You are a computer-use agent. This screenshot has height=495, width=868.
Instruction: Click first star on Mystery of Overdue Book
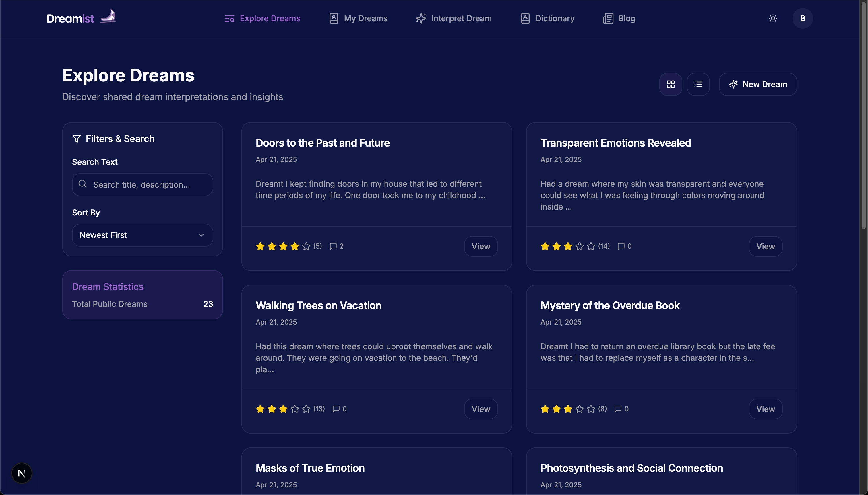tap(545, 409)
